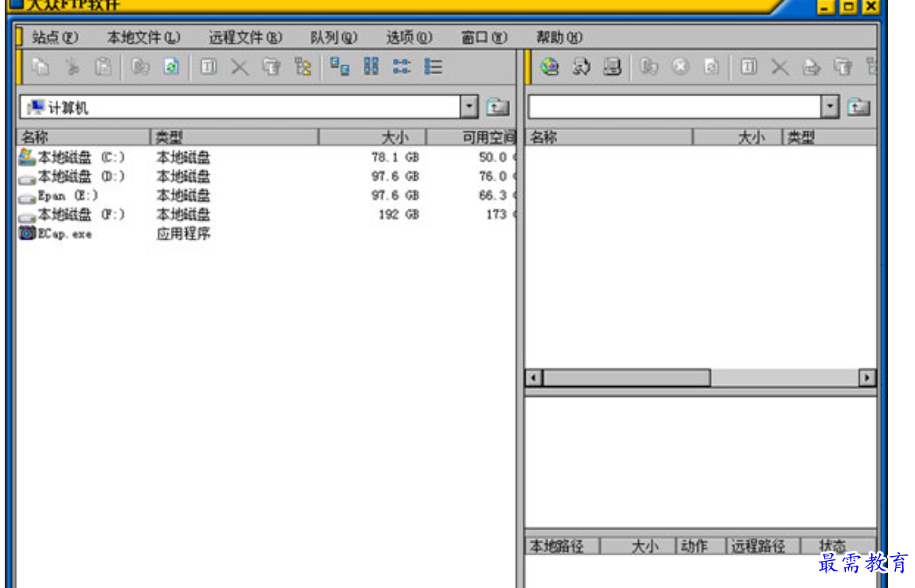Screen dimensions: 915x588
Task: Sort local list by 名称 column header
Action: tap(84, 137)
